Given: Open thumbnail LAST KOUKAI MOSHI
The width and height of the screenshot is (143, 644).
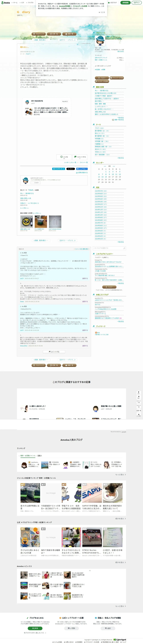Looking at the screenshot, I should (55, 222).
